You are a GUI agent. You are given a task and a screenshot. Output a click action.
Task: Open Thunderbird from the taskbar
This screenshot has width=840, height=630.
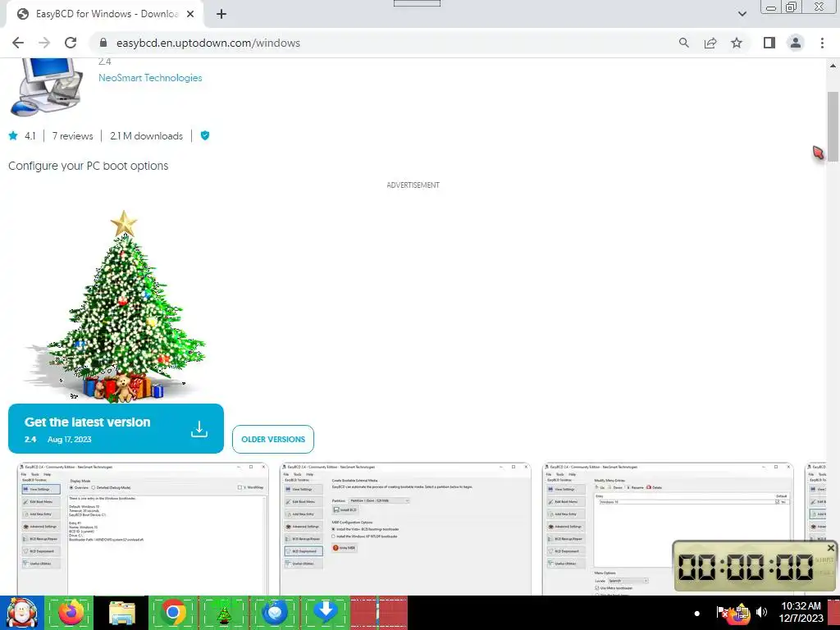(x=275, y=612)
